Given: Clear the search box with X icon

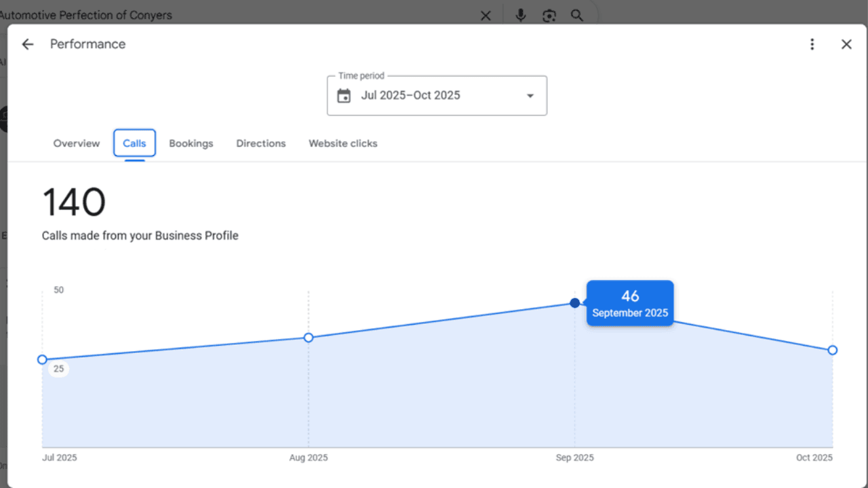Looking at the screenshot, I should tap(486, 15).
